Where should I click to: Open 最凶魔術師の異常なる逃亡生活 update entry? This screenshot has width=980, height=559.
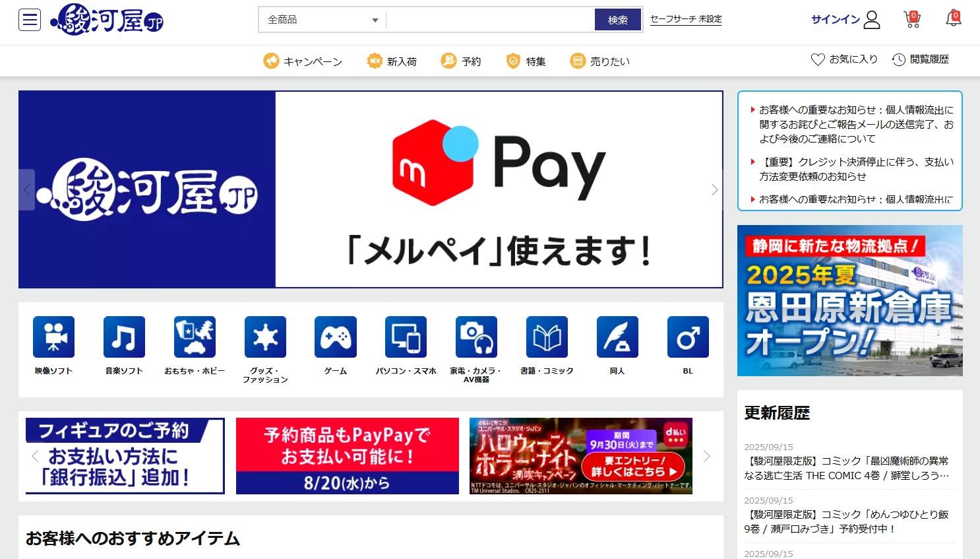[x=847, y=468]
